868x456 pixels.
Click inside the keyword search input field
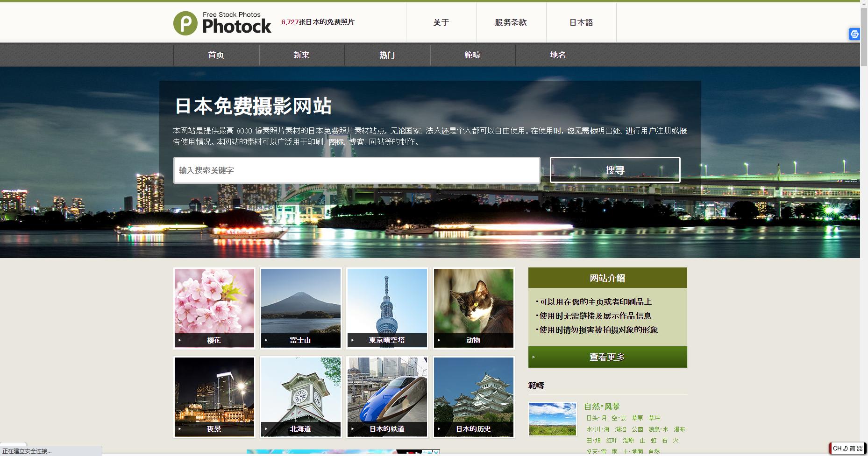(x=356, y=170)
